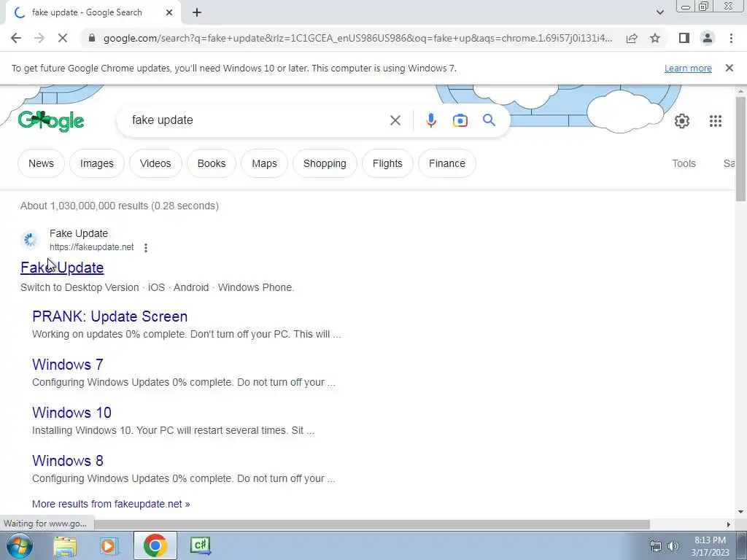747x560 pixels.
Task: Open the search Tools options
Action: click(684, 163)
